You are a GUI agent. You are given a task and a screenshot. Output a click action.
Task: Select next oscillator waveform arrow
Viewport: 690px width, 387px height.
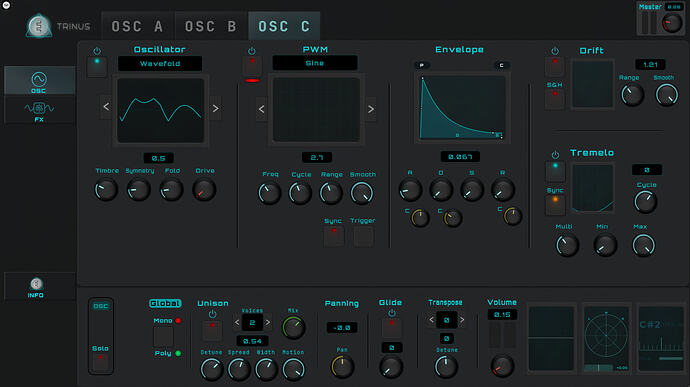216,108
